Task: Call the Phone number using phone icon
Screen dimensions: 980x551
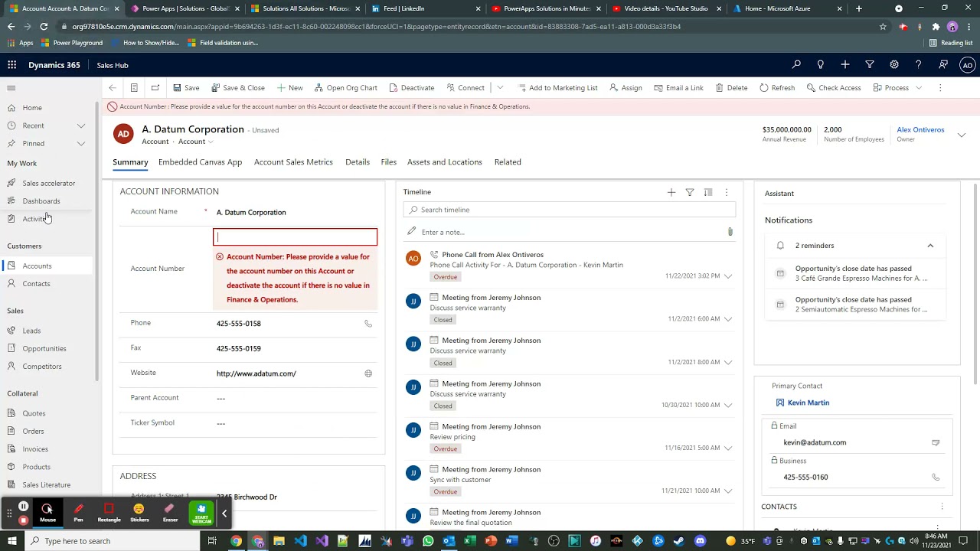Action: click(x=368, y=324)
